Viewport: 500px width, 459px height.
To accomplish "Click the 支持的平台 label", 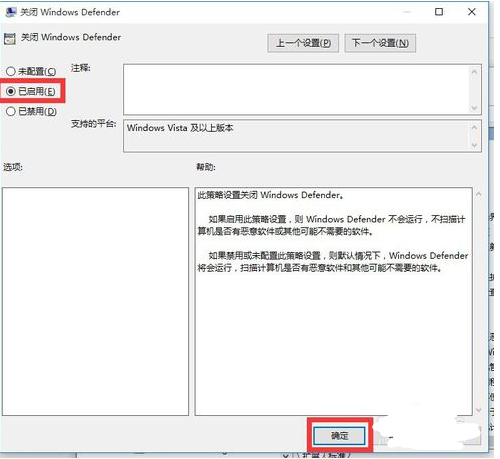I will tap(93, 124).
